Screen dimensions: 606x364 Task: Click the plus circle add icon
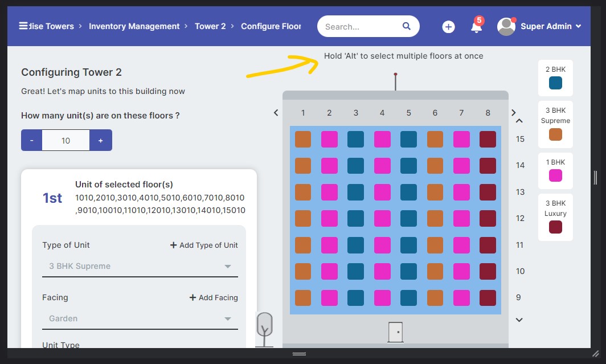448,27
